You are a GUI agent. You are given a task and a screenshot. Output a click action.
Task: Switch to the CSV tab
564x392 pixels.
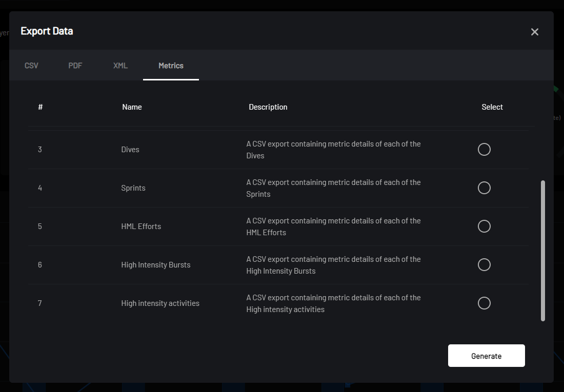(x=31, y=66)
